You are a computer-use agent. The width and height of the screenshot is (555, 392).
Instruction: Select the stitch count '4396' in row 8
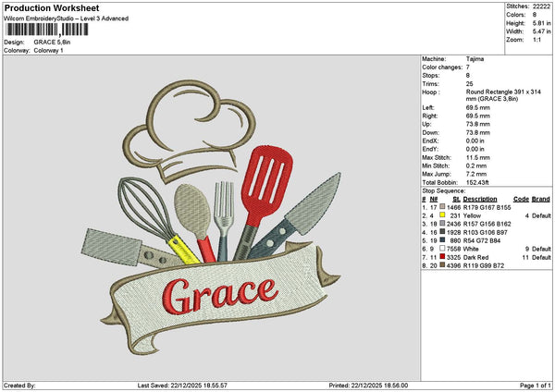tap(453, 265)
